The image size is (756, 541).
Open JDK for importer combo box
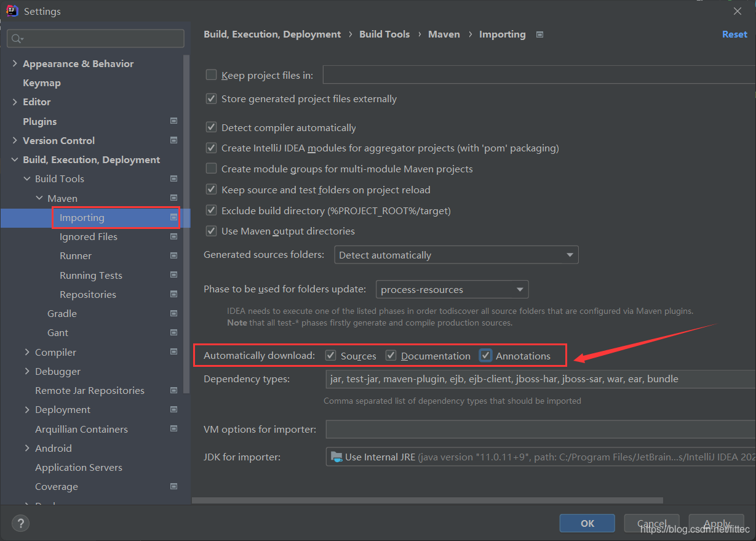[541, 457]
